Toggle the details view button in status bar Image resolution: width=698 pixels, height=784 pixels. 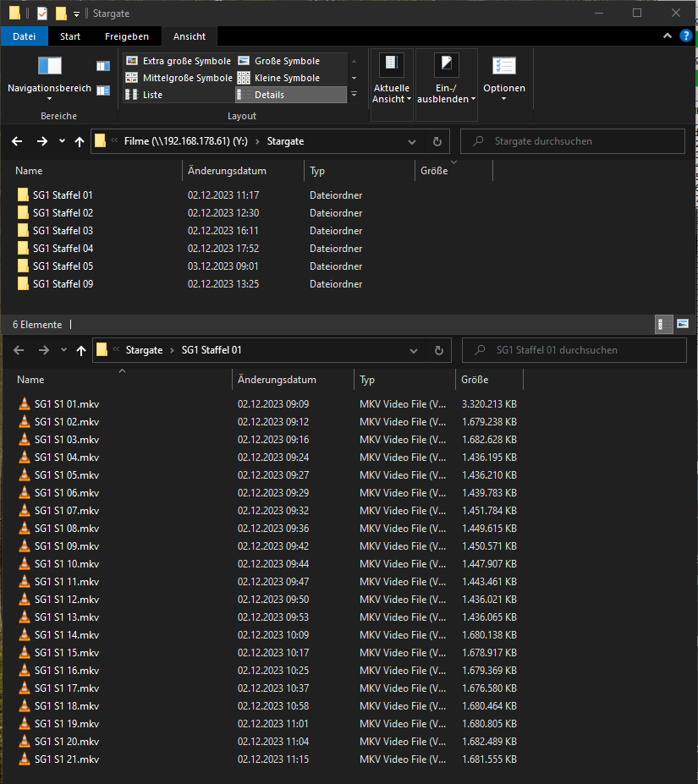point(664,324)
